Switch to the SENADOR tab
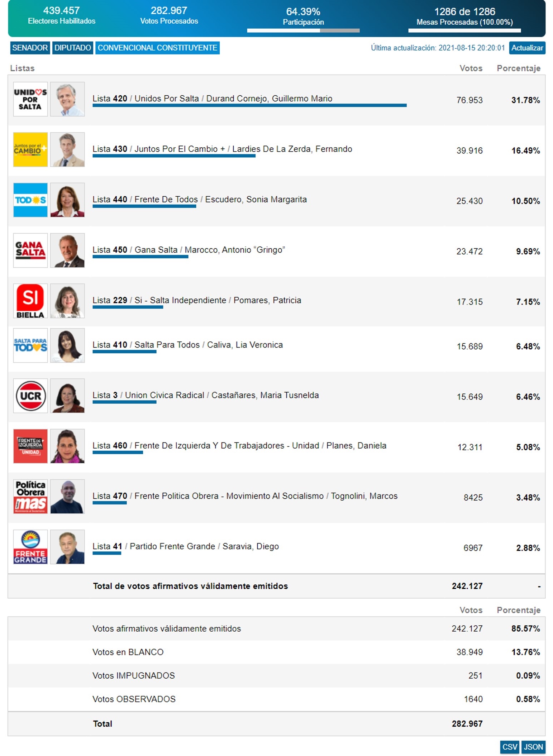The width and height of the screenshot is (553, 756). (x=30, y=48)
